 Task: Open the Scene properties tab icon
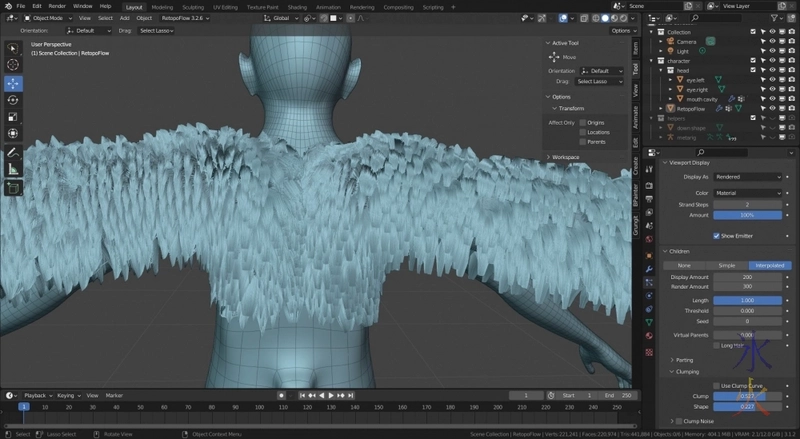coord(649,226)
